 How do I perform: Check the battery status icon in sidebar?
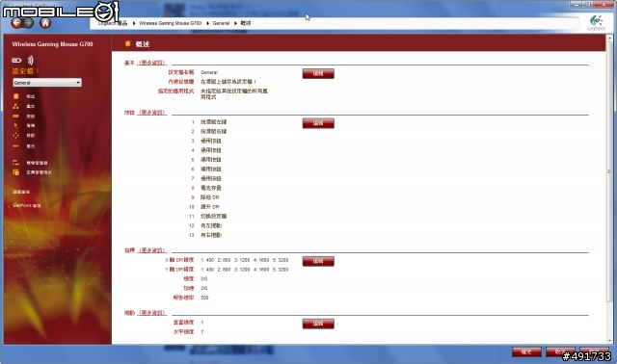point(16,60)
